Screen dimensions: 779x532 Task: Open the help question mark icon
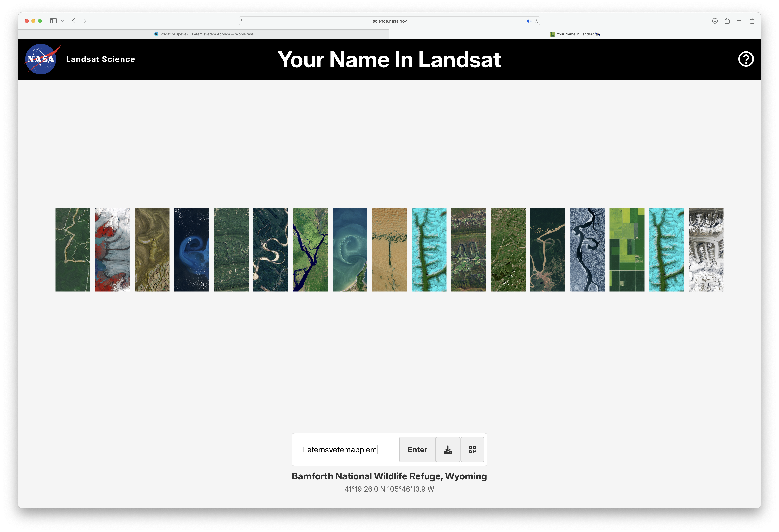click(x=746, y=59)
